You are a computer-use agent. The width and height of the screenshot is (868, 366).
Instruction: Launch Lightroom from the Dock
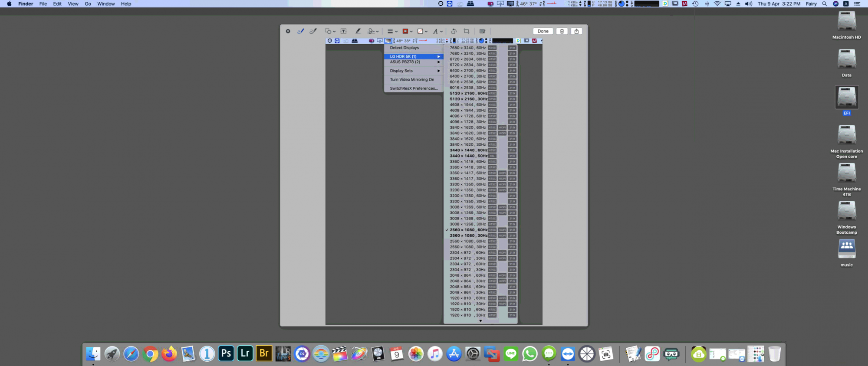coord(245,353)
